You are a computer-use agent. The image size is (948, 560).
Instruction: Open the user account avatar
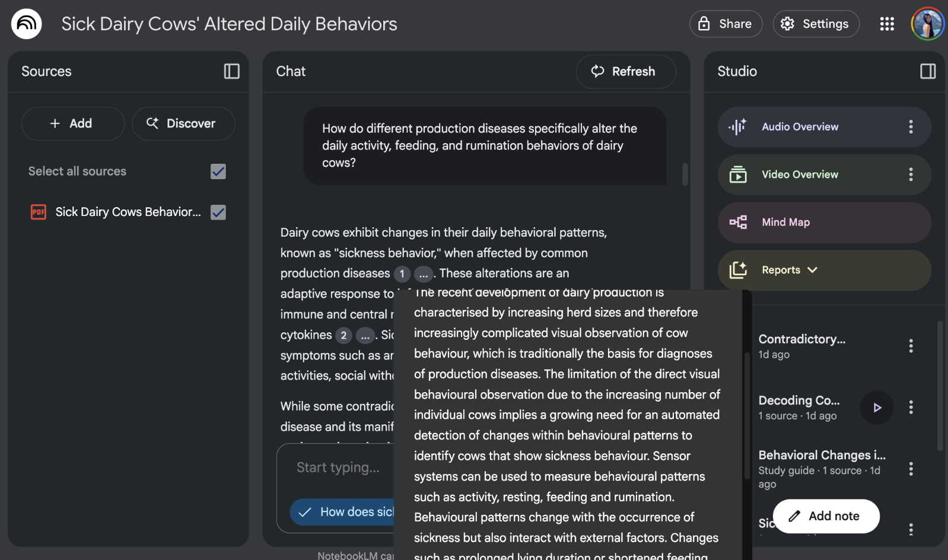pyautogui.click(x=927, y=24)
